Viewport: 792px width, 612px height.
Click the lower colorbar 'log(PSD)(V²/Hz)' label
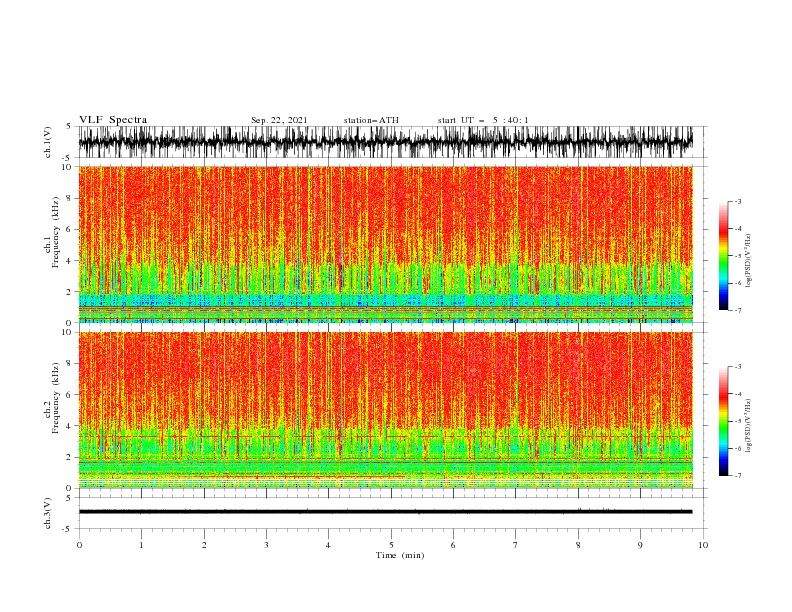click(748, 425)
